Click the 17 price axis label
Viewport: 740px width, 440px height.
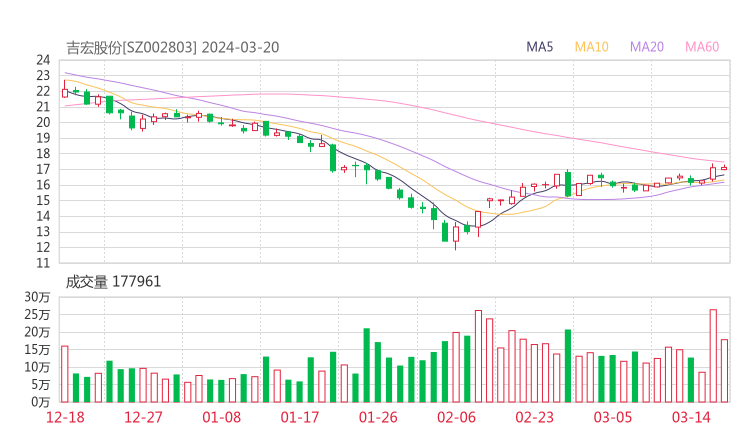click(43, 169)
